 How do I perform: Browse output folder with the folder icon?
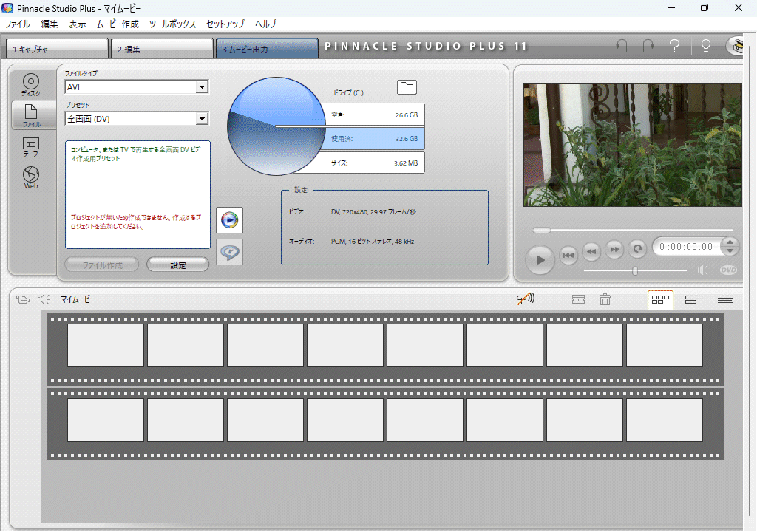pyautogui.click(x=407, y=87)
